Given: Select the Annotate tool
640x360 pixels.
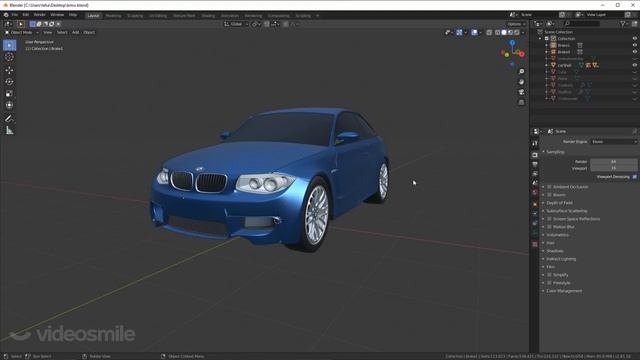Looking at the screenshot, I should [x=9, y=118].
